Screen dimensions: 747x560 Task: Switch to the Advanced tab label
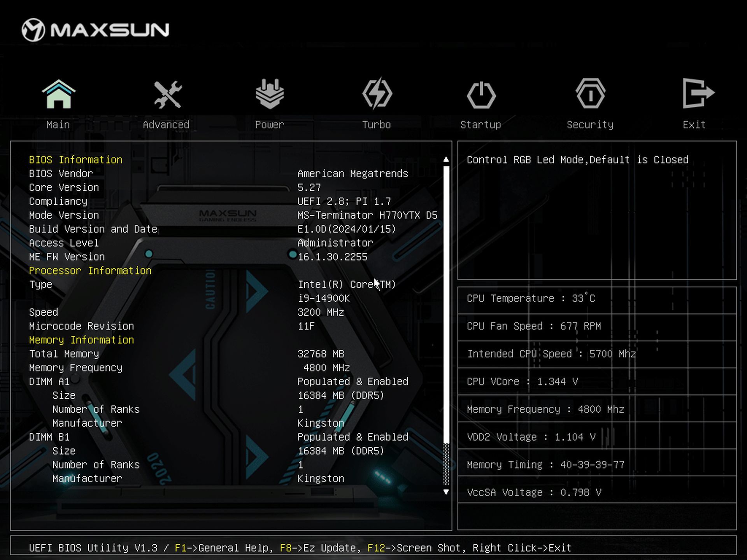coord(166,125)
